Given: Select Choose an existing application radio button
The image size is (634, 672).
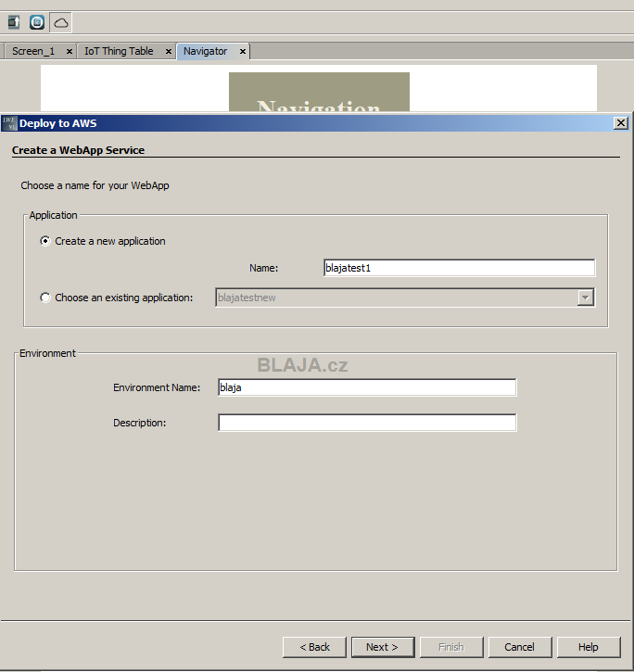Looking at the screenshot, I should pyautogui.click(x=45, y=298).
